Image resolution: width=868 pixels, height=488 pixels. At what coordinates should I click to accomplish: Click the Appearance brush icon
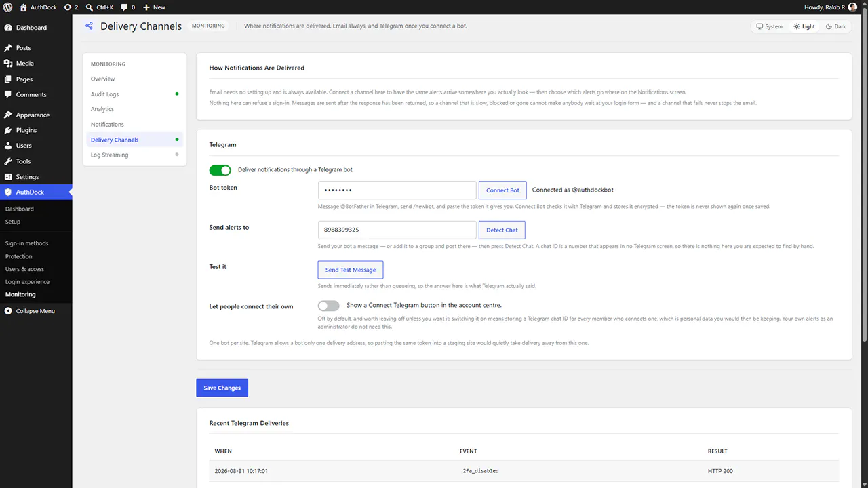click(x=8, y=115)
